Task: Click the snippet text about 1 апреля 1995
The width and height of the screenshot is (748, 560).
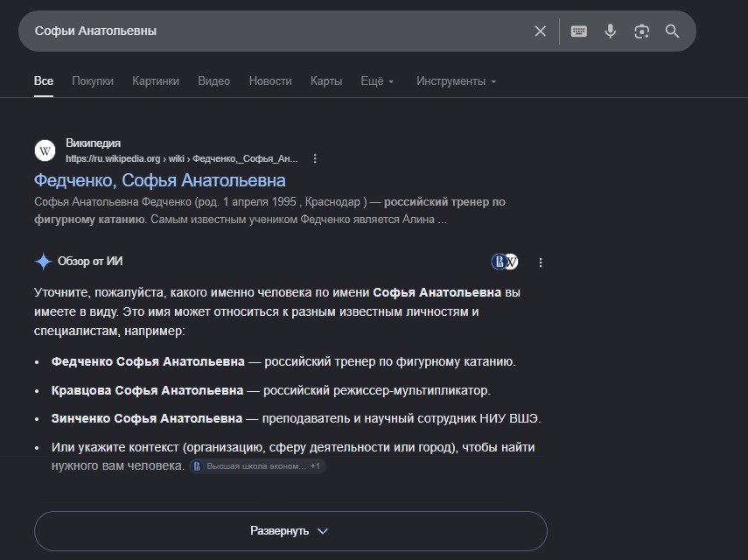Action: 270,211
